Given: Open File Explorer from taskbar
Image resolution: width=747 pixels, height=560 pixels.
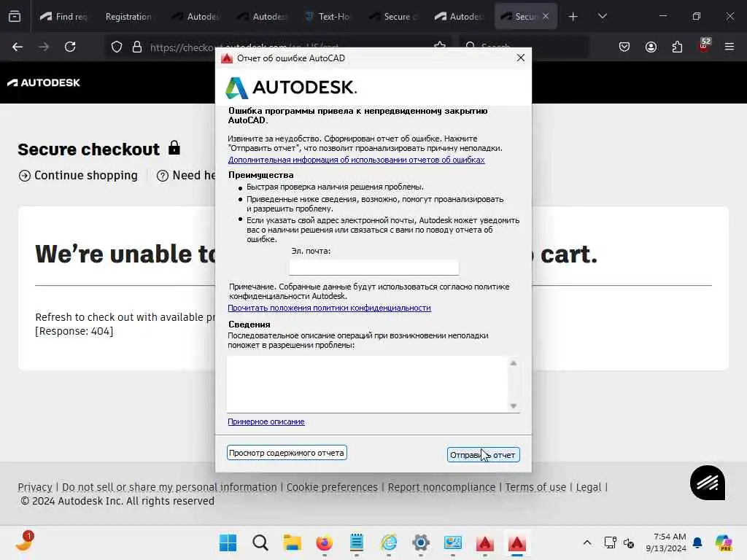Looking at the screenshot, I should pyautogui.click(x=292, y=542).
